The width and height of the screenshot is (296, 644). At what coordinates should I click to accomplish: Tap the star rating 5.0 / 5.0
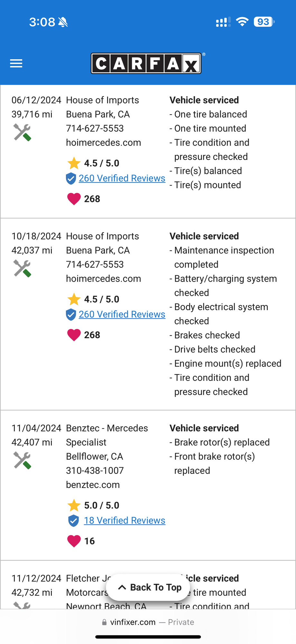coord(93,505)
